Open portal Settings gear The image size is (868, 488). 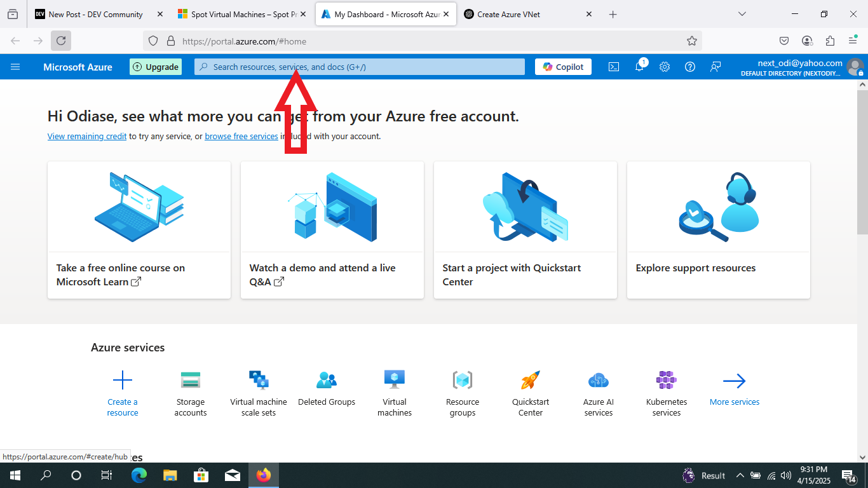pyautogui.click(x=665, y=67)
